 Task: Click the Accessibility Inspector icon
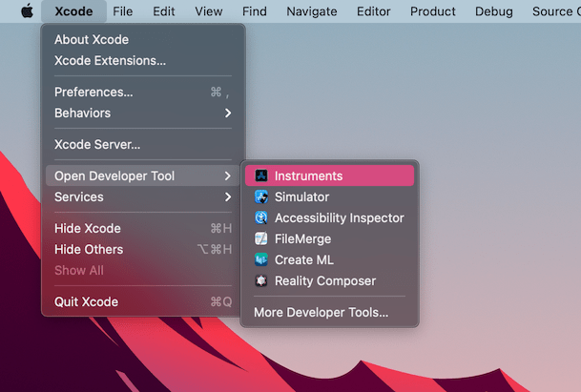[261, 218]
